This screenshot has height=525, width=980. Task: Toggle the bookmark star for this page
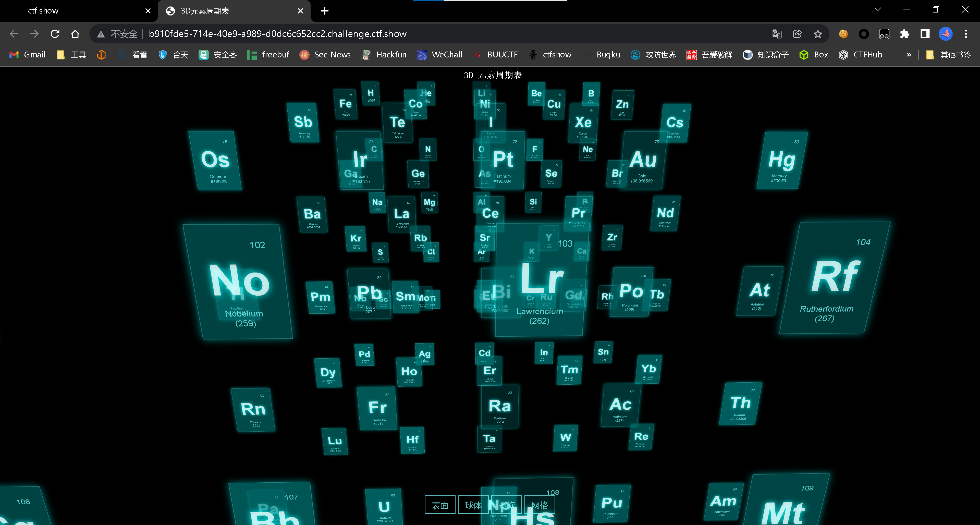(818, 34)
